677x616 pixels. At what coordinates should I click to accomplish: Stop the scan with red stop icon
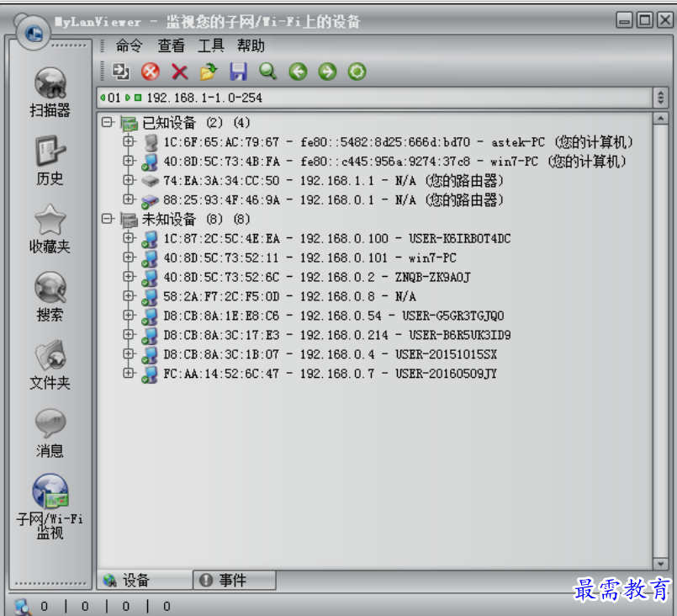pyautogui.click(x=150, y=72)
